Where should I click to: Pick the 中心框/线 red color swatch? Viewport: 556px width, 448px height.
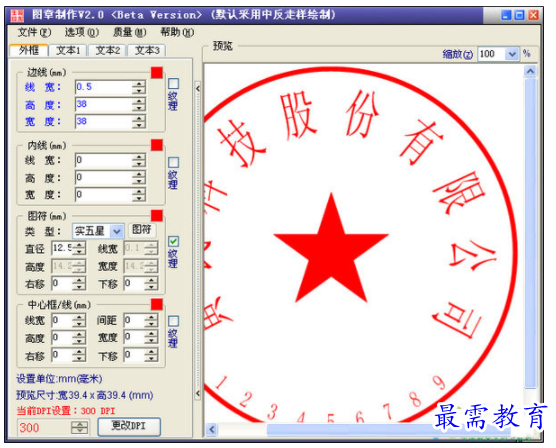[157, 304]
